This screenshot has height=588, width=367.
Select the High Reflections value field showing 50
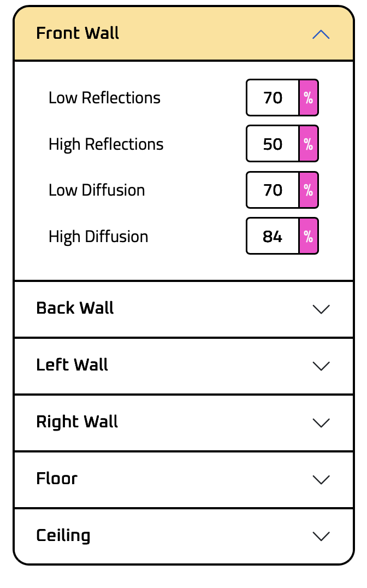273,143
